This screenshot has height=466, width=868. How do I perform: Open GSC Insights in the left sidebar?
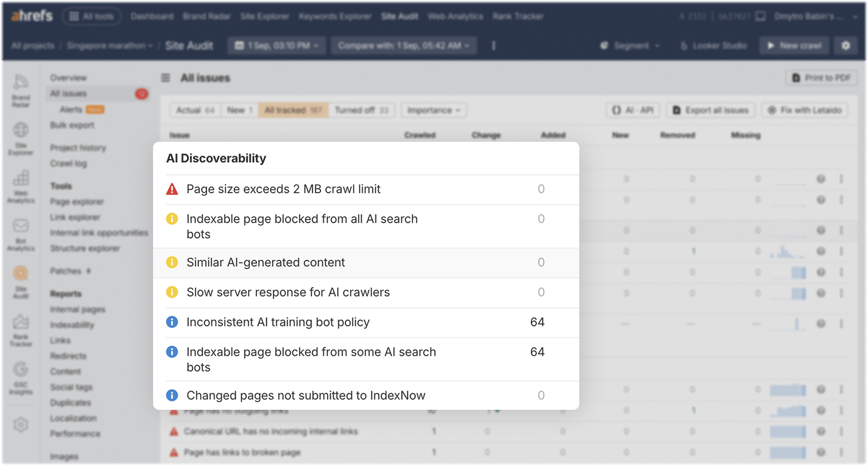point(21,377)
